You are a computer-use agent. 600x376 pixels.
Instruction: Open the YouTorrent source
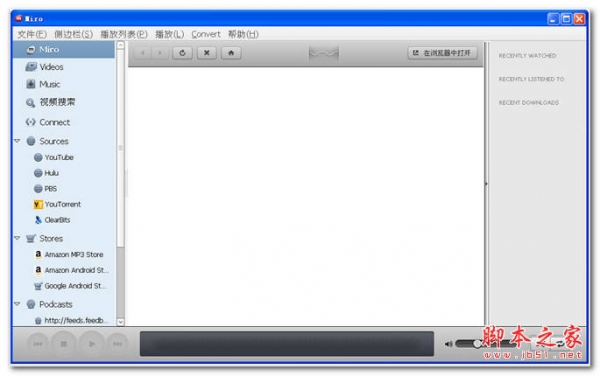(64, 205)
